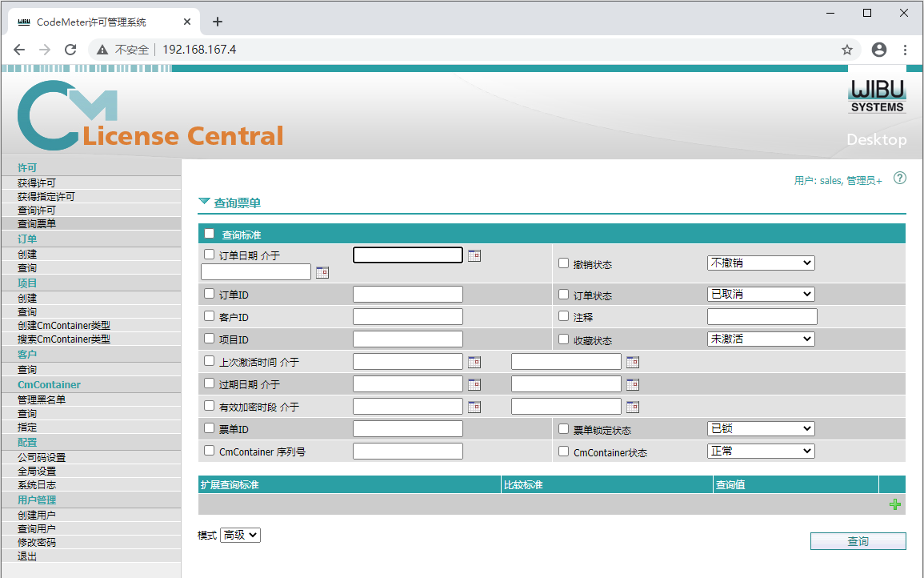Reload the page in the browser

click(70, 50)
